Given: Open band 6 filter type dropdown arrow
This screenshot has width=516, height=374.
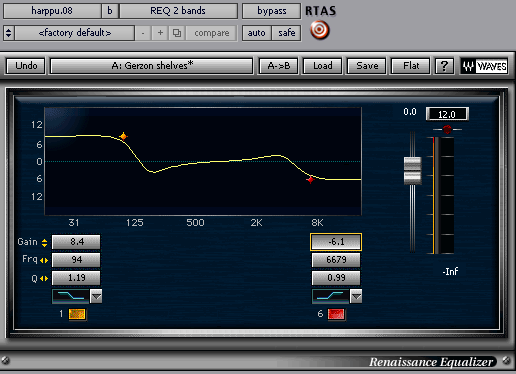Looking at the screenshot, I should tap(356, 296).
